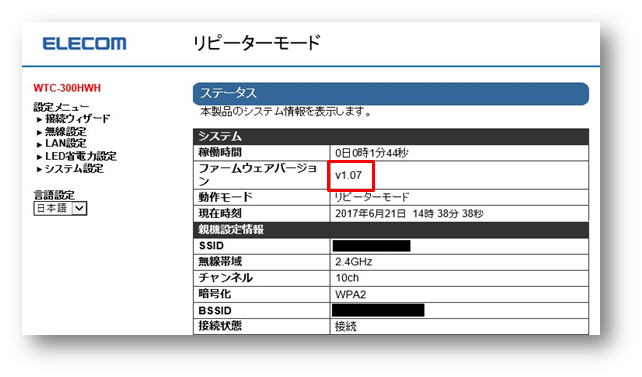This screenshot has width=642, height=377.
Task: Open 接続ウィザード menu item
Action: pos(77,119)
